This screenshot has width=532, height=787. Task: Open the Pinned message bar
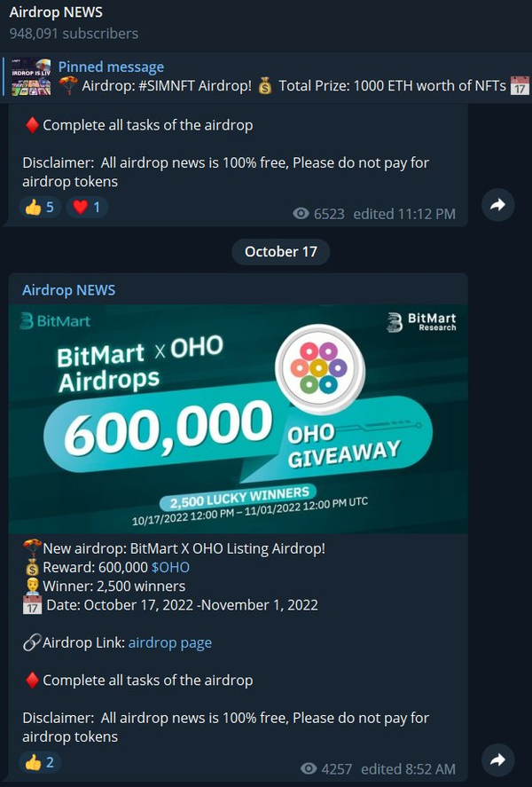(x=266, y=77)
